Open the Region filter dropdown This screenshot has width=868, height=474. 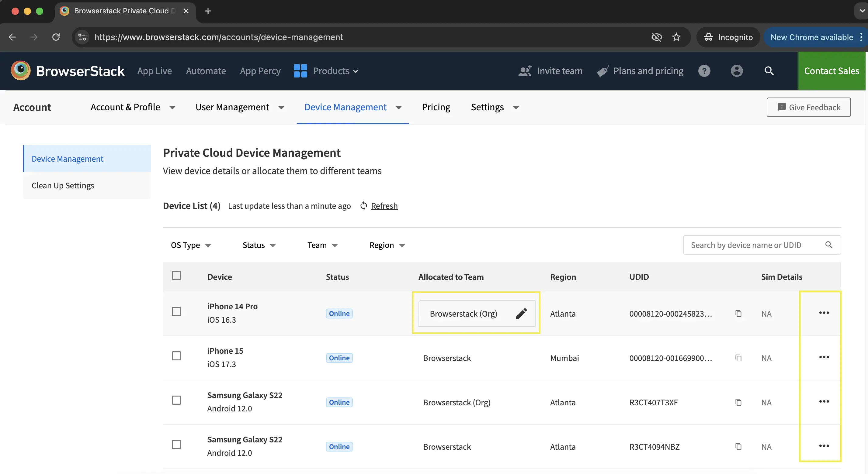tap(386, 245)
